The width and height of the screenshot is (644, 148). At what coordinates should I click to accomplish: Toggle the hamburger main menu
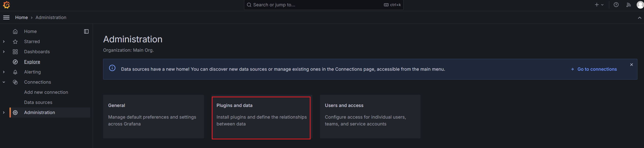[x=6, y=17]
